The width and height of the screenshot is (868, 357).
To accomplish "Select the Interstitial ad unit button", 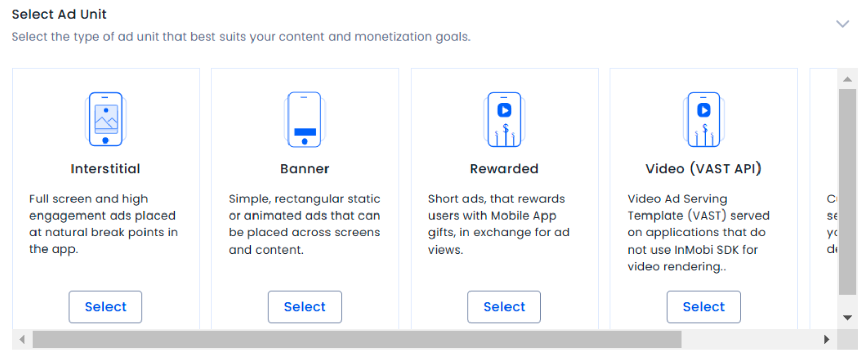I will [105, 307].
